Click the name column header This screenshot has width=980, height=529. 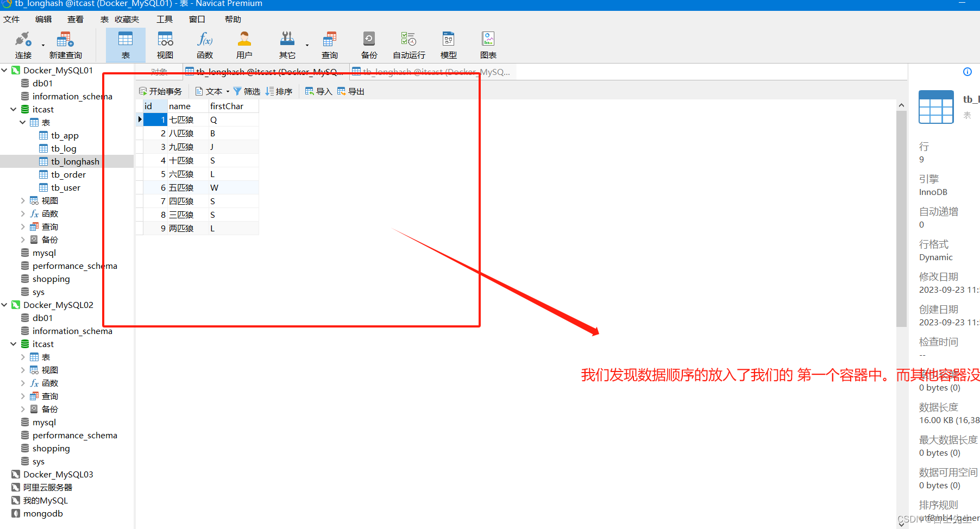coord(188,106)
